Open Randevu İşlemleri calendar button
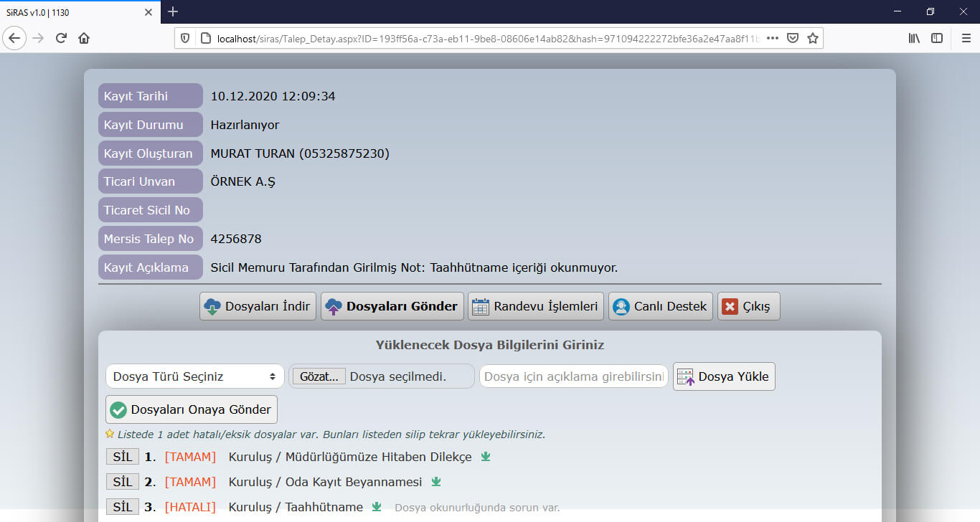The image size is (980, 522). [x=534, y=306]
